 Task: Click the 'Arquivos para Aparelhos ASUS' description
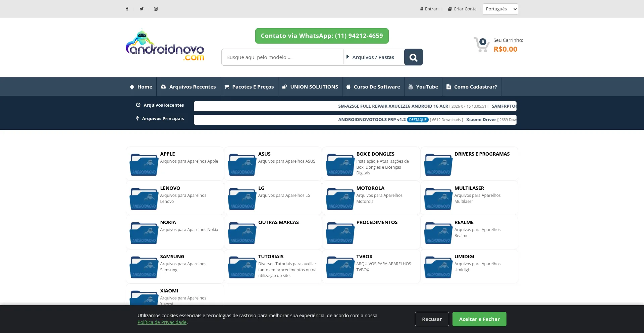287,161
